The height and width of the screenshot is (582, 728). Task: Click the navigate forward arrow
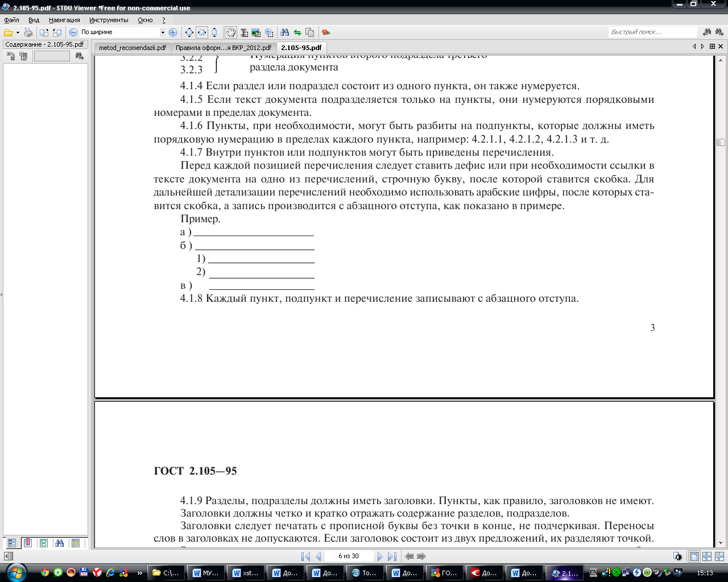click(x=421, y=556)
